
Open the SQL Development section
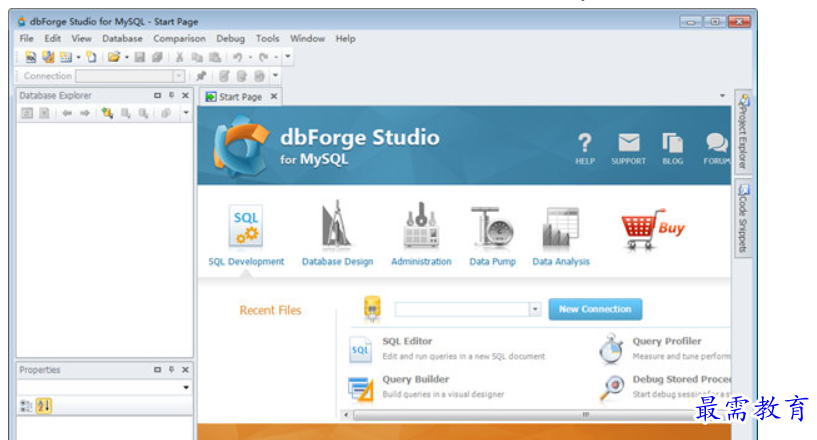246,235
